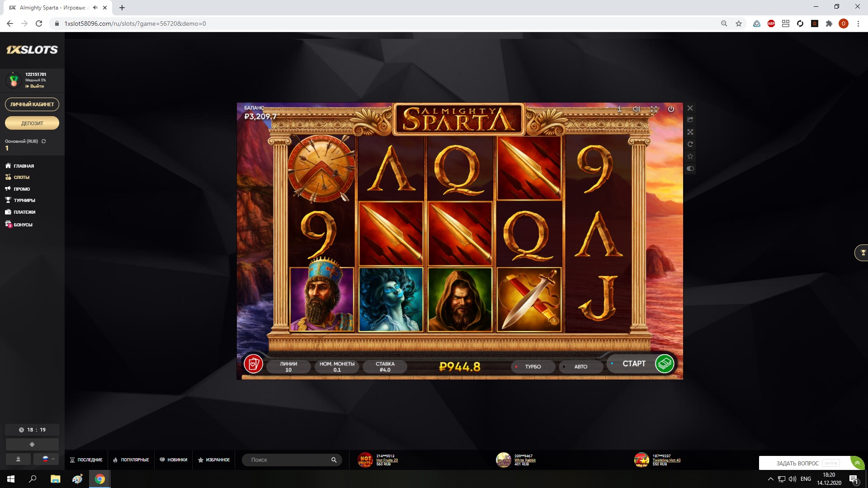Viewport: 868px width, 488px height.
Task: Show ПОПУЛЯРНЫЕ popular games tab
Action: [131, 460]
